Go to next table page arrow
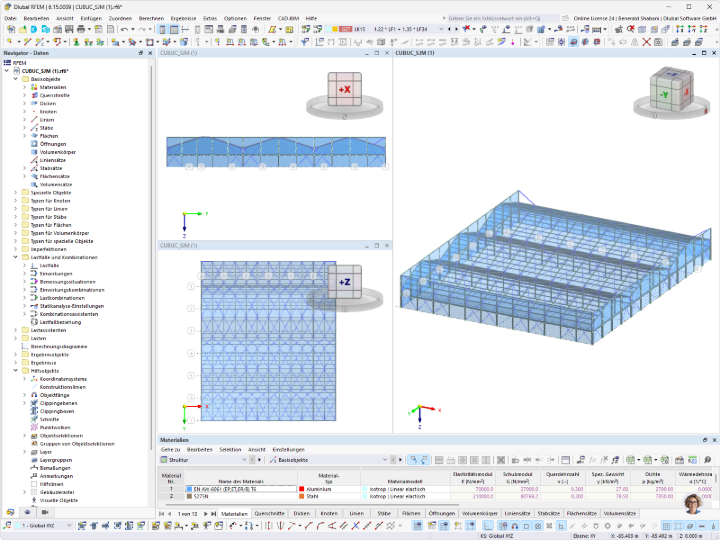This screenshot has width=720, height=540. pyautogui.click(x=205, y=513)
